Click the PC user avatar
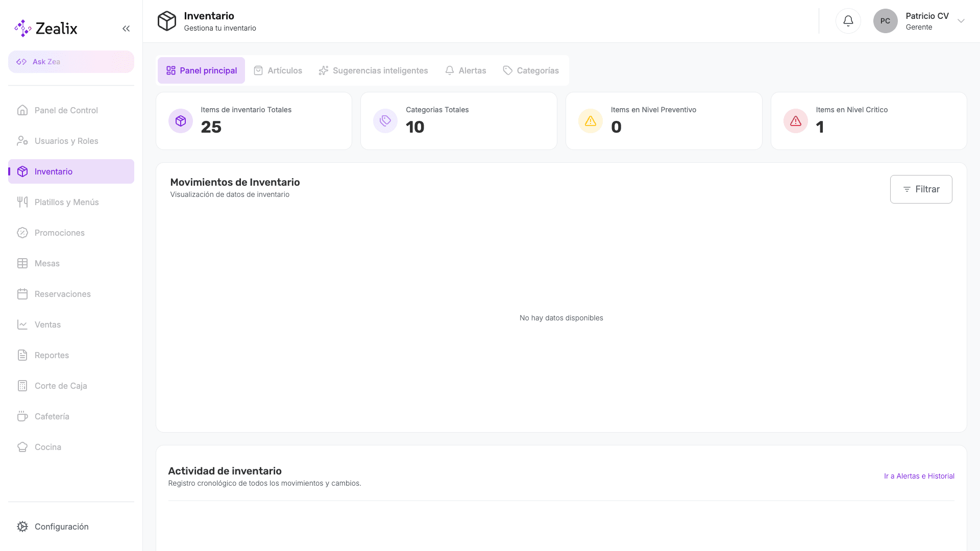This screenshot has width=980, height=551. pyautogui.click(x=886, y=21)
